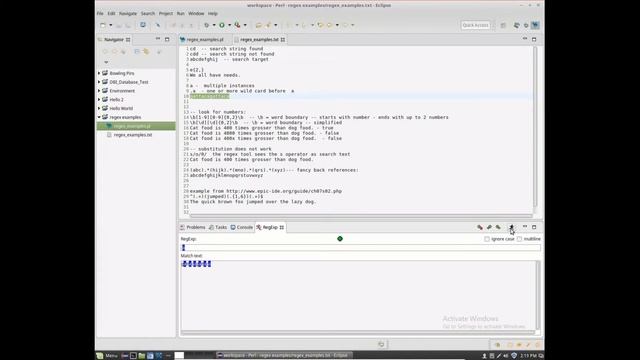Maximize the RegExp bottom panel
This screenshot has height=360, width=640.
tap(534, 227)
